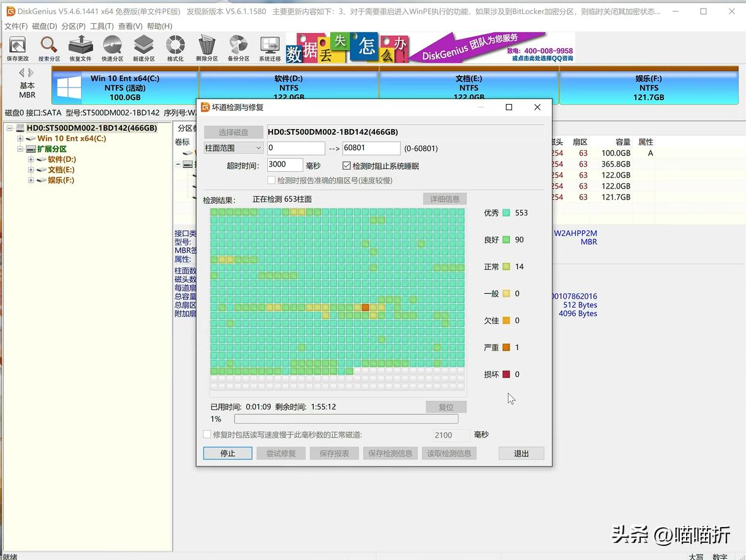This screenshot has height=560, width=746.
Task: Collapse the 扩展分区 tree node
Action: click(x=21, y=149)
